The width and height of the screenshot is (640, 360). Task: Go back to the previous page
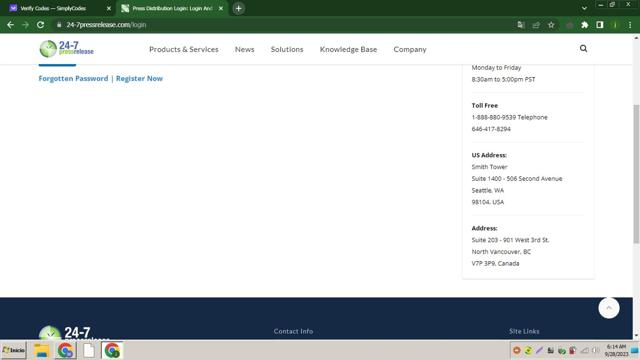(x=11, y=25)
